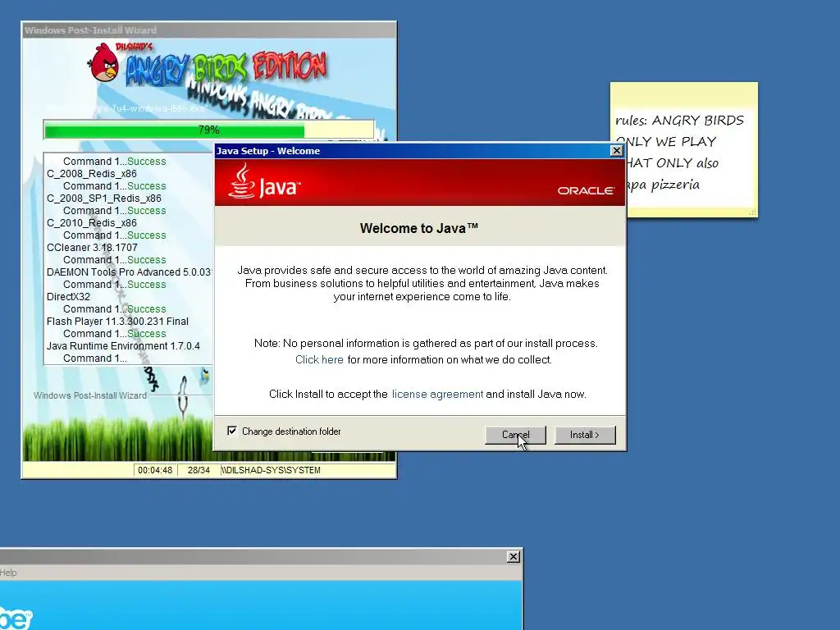Close the Java Setup Welcome dialog

617,151
